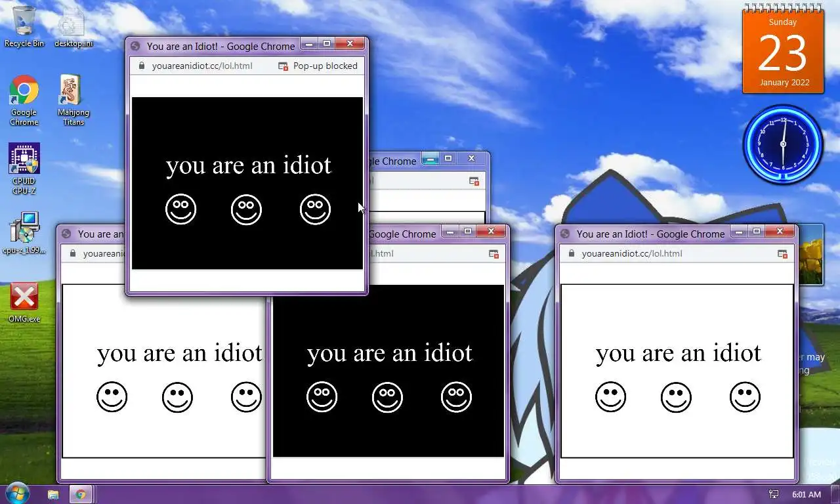Select the desktop.ini file icon
Image resolution: width=840 pixels, height=504 pixels.
(x=73, y=27)
